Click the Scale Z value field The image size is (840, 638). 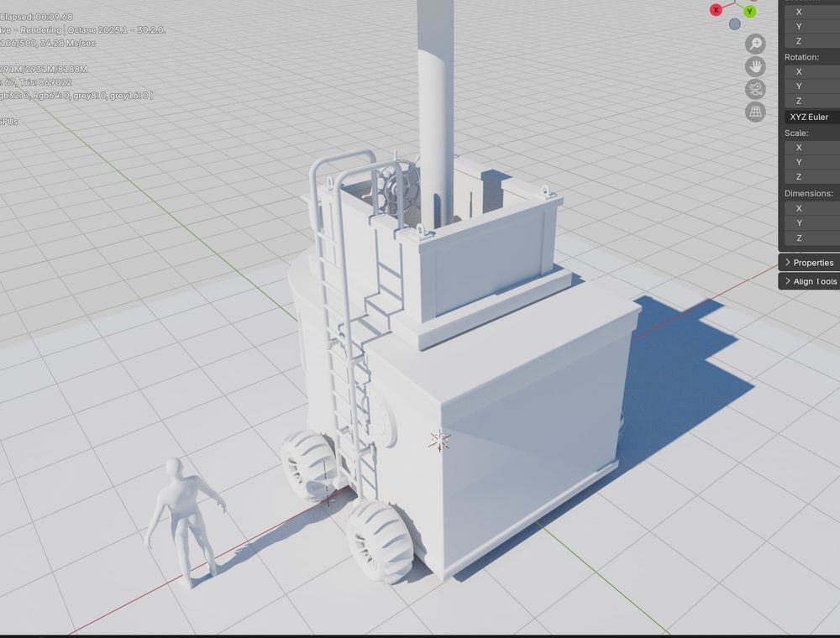[x=812, y=176]
